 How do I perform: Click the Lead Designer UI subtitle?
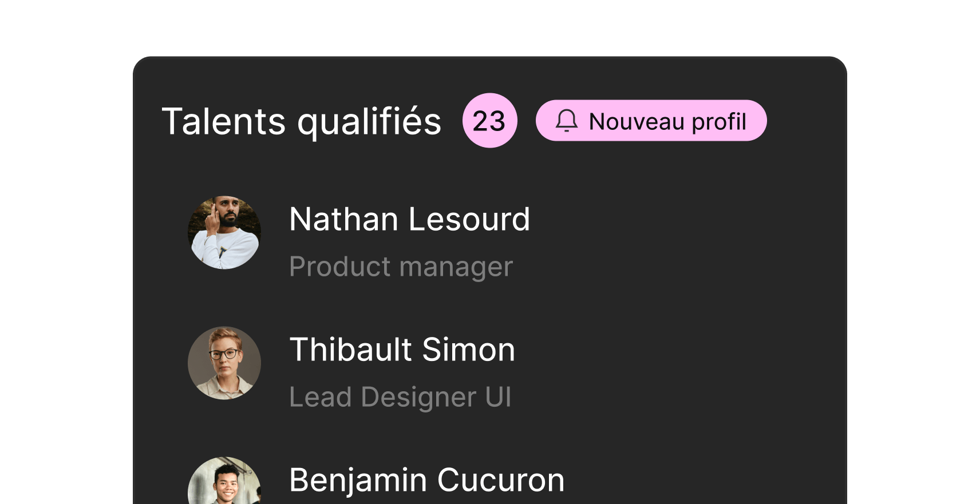400,397
